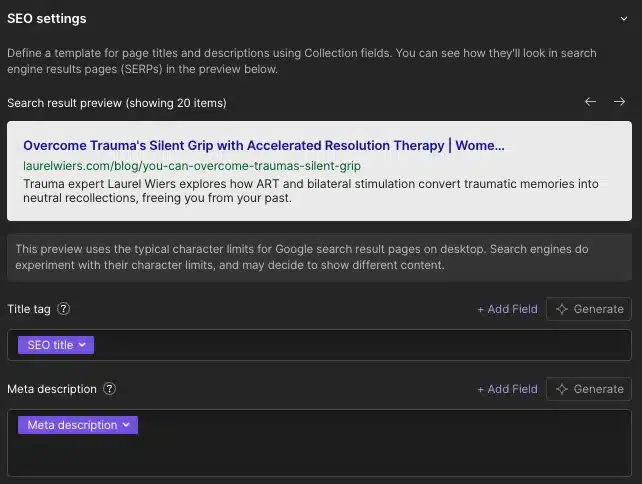Go to next search result preview

click(619, 102)
